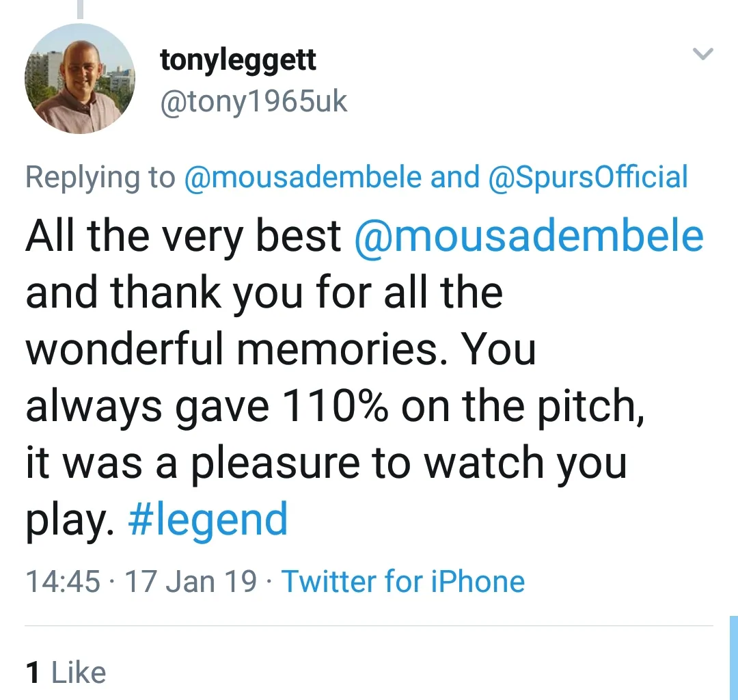Click the grey thread line above the avatar
The width and height of the screenshot is (738, 700).
coord(80,8)
